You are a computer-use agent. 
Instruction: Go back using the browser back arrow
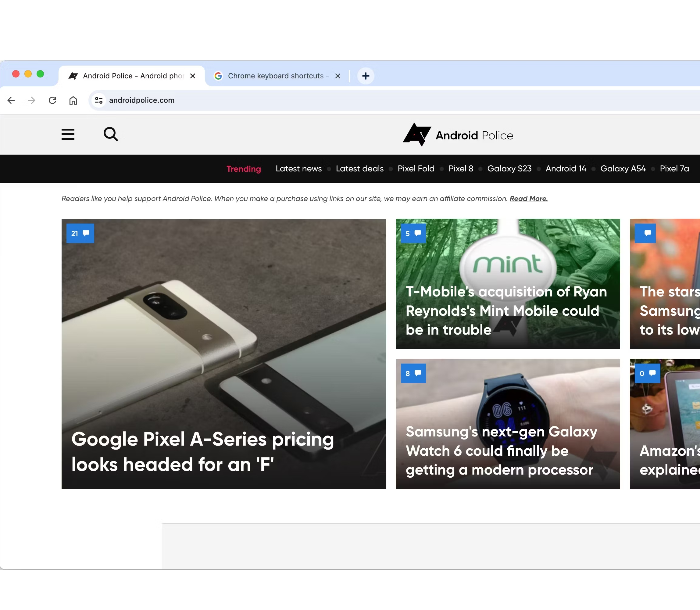pos(11,100)
